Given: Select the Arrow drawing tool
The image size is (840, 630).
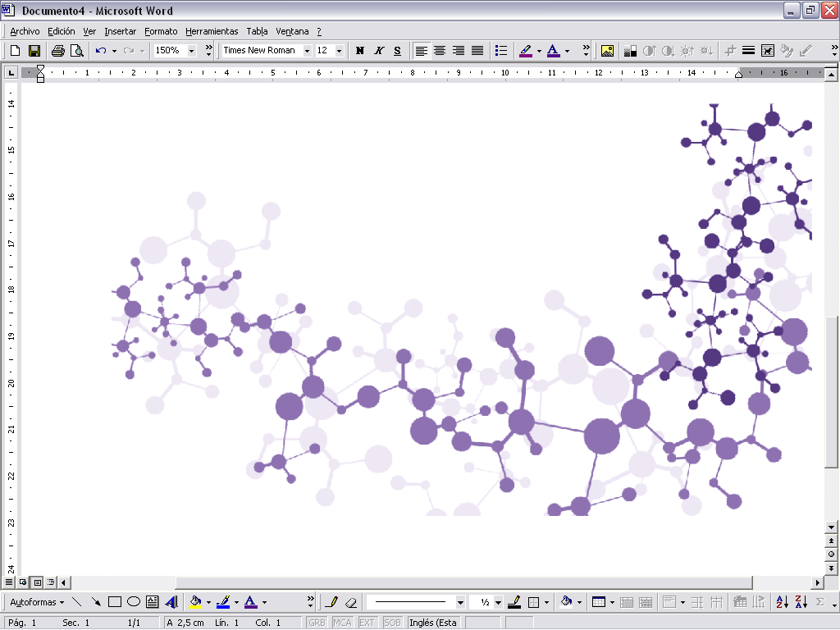Looking at the screenshot, I should point(96,601).
